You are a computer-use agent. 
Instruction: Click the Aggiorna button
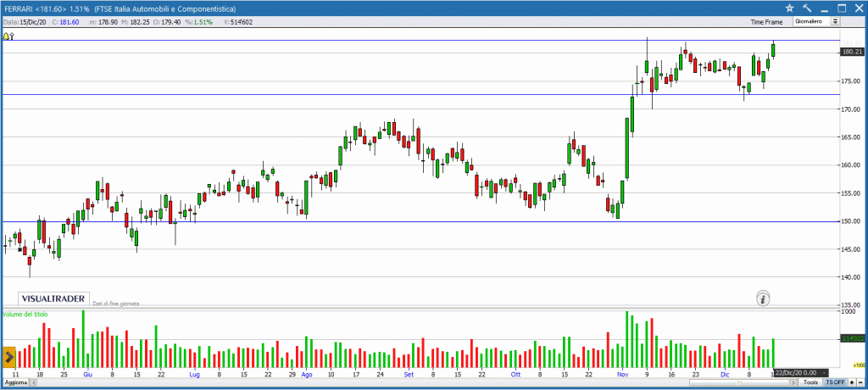pyautogui.click(x=16, y=383)
